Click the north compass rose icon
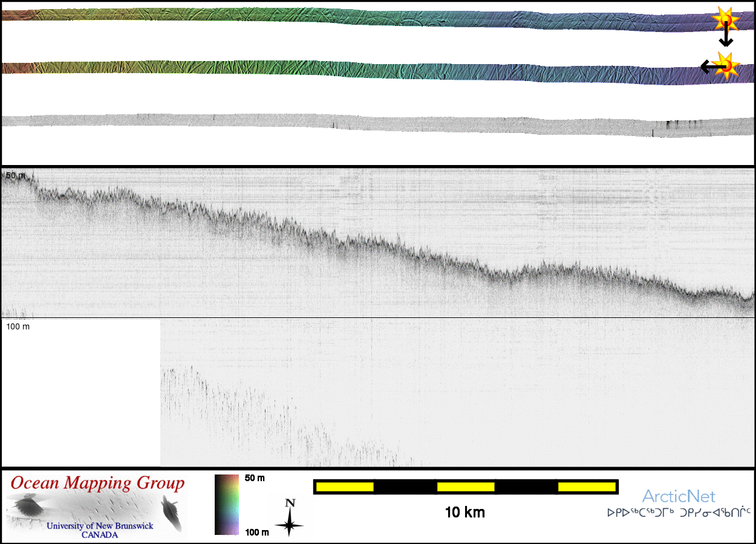This screenshot has width=756, height=544. (x=290, y=518)
